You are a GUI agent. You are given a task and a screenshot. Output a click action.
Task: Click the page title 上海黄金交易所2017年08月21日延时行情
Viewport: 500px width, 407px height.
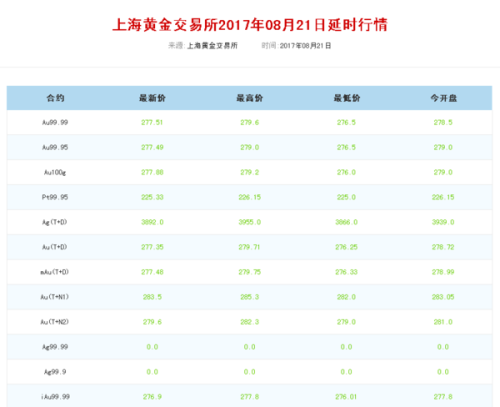[x=250, y=25]
